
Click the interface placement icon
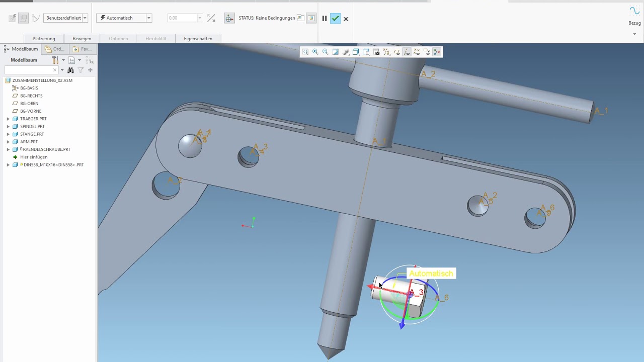(x=13, y=18)
